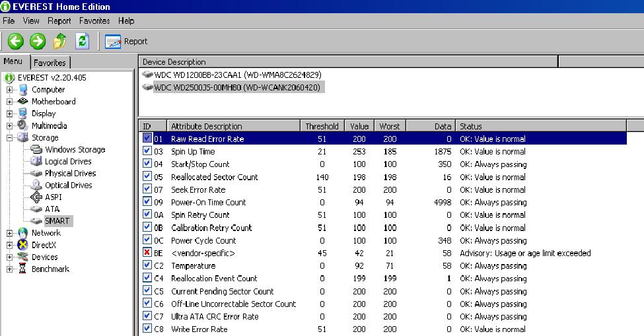Image resolution: width=644 pixels, height=336 pixels.
Task: Open the View menu
Action: pyautogui.click(x=31, y=21)
